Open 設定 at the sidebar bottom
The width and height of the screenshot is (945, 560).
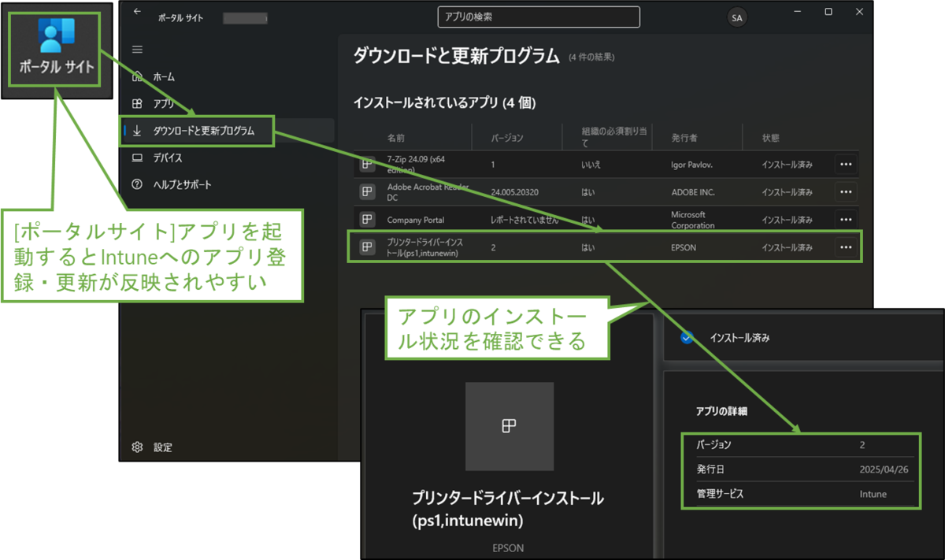click(162, 447)
